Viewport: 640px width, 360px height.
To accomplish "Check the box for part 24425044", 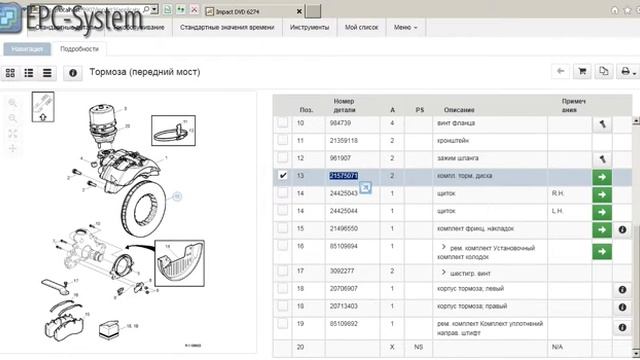I will [x=282, y=211].
